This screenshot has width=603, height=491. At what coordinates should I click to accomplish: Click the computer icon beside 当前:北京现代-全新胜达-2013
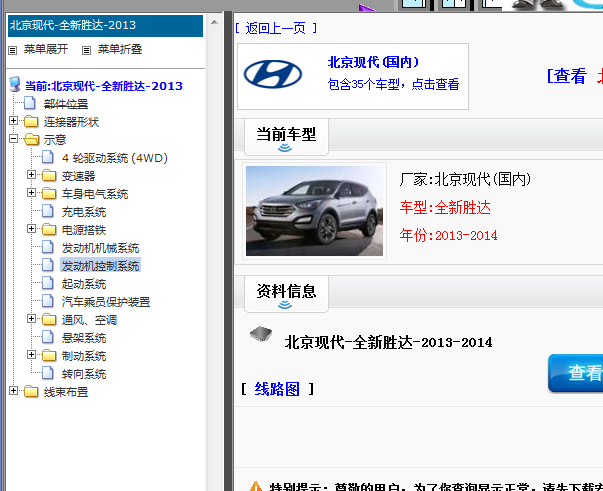point(15,85)
